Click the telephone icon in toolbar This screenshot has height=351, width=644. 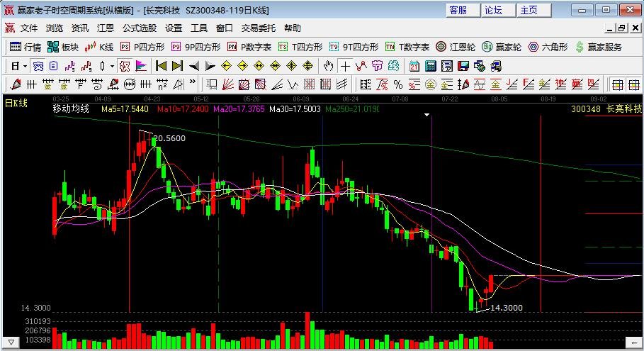coord(38,66)
